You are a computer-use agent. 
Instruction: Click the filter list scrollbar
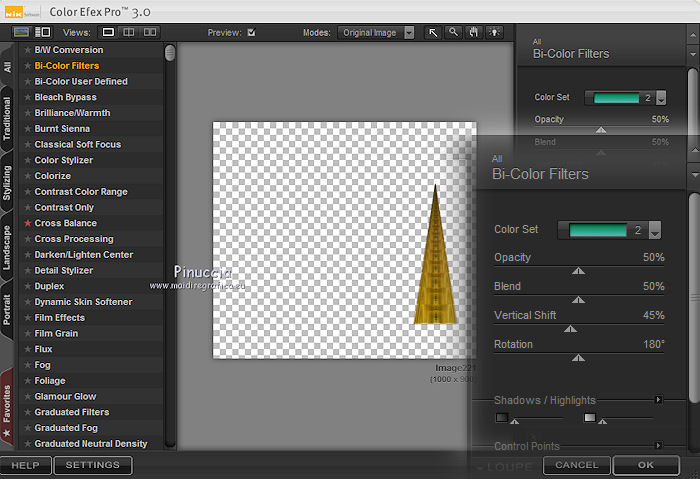tap(170, 53)
